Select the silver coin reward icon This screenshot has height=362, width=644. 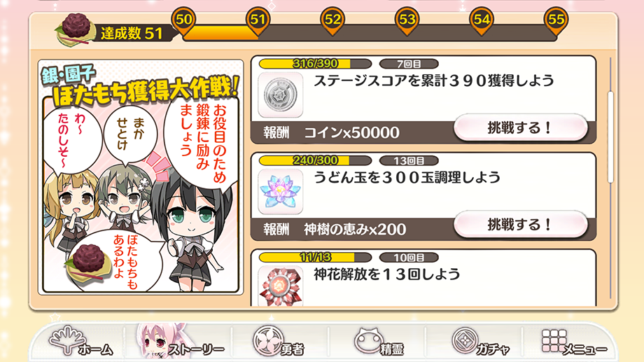(281, 95)
